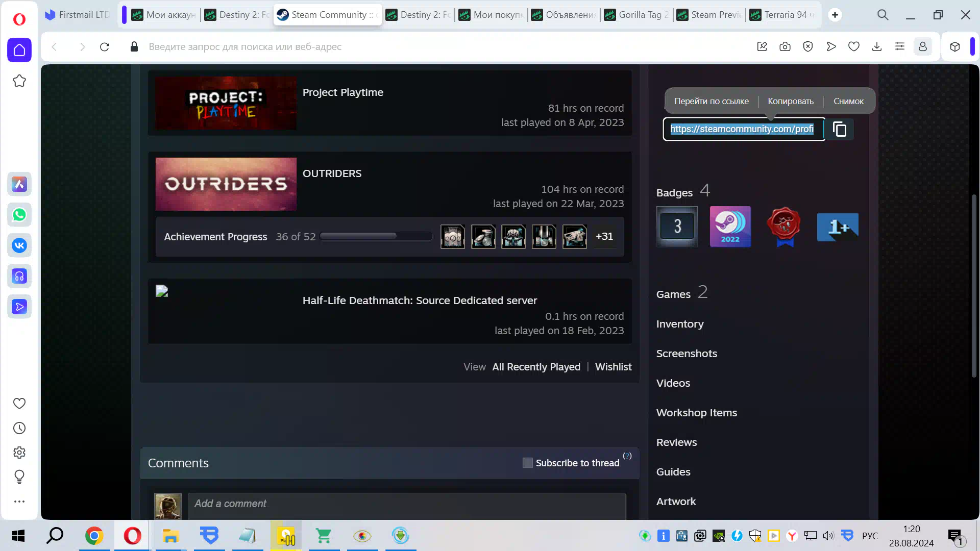Open the headphones music player sidebar icon
Viewport: 980px width, 551px height.
[19, 276]
